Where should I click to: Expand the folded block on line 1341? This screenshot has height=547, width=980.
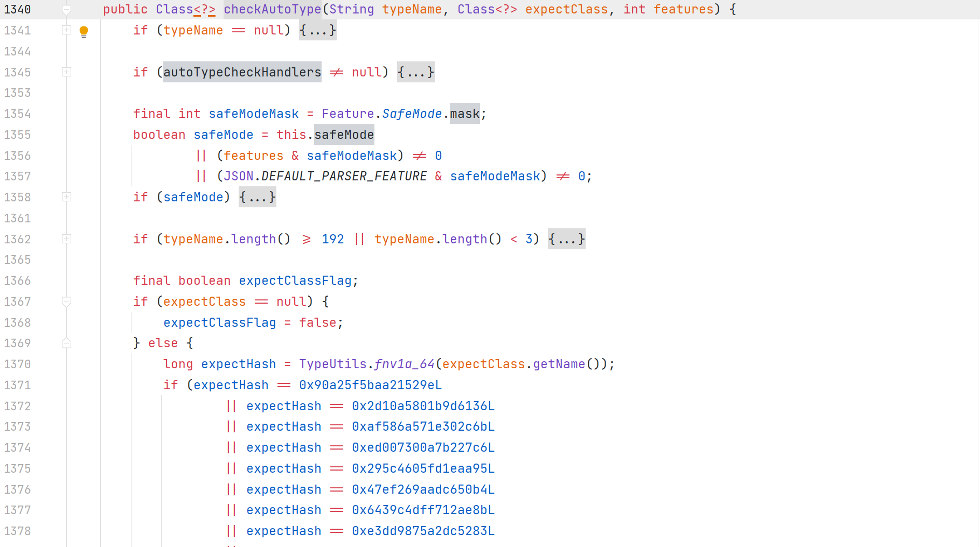coord(66,31)
